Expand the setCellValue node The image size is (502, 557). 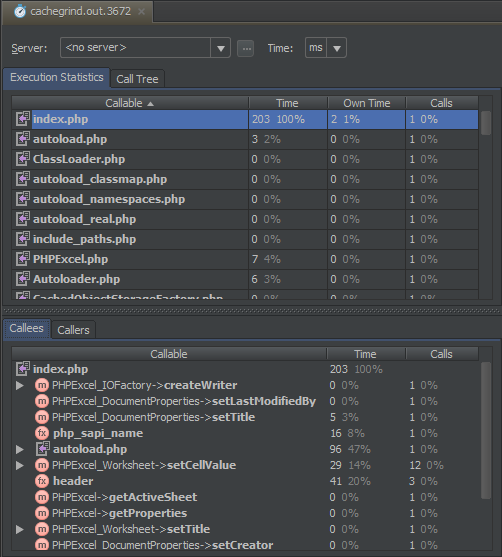(x=20, y=465)
